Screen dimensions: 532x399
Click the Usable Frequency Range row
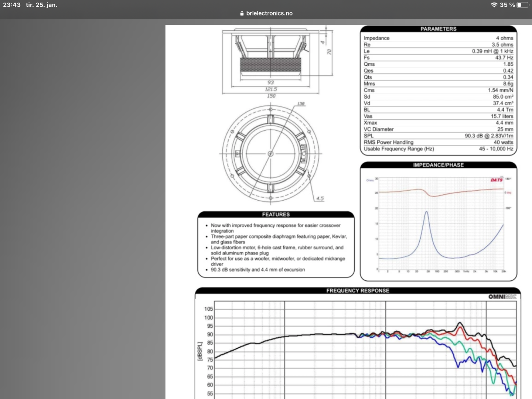(438, 149)
